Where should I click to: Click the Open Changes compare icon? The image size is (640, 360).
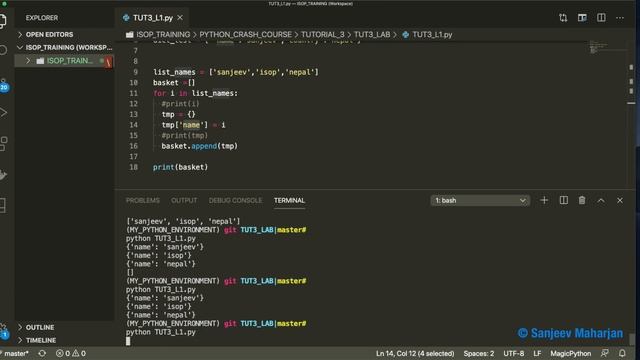coord(563,18)
